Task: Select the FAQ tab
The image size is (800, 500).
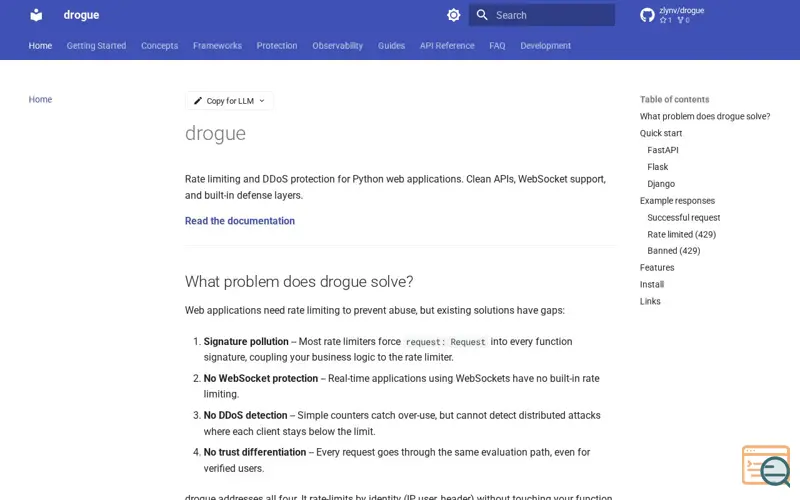Action: click(x=497, y=46)
